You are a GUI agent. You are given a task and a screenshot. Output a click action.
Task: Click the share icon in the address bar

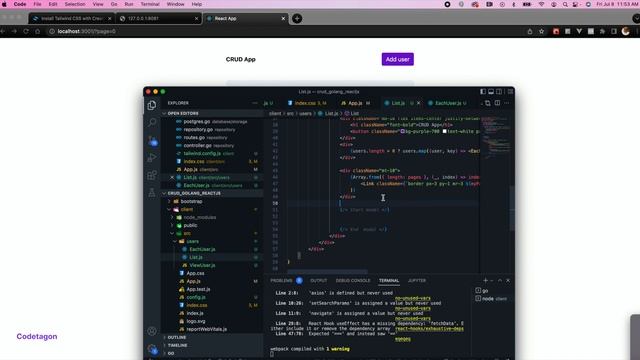click(x=530, y=31)
